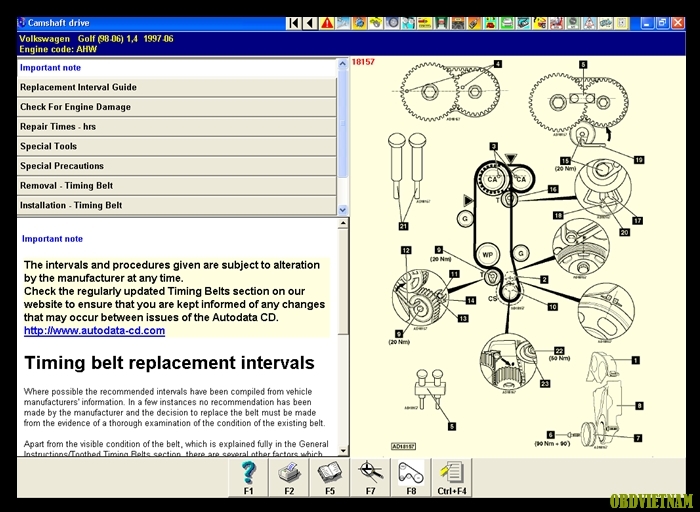
Task: Click the text pane scroll-down arrow
Action: (343, 450)
